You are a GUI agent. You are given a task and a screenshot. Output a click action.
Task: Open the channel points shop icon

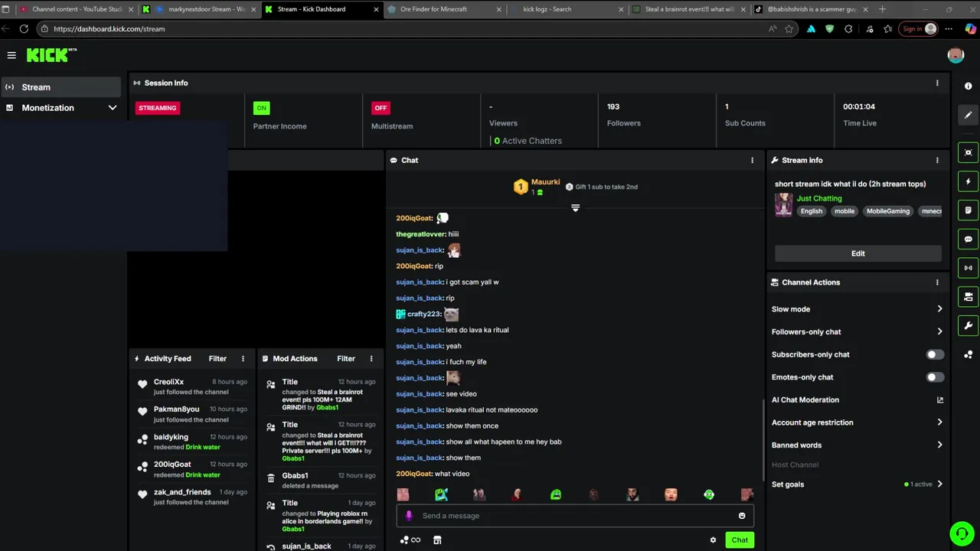tap(437, 540)
